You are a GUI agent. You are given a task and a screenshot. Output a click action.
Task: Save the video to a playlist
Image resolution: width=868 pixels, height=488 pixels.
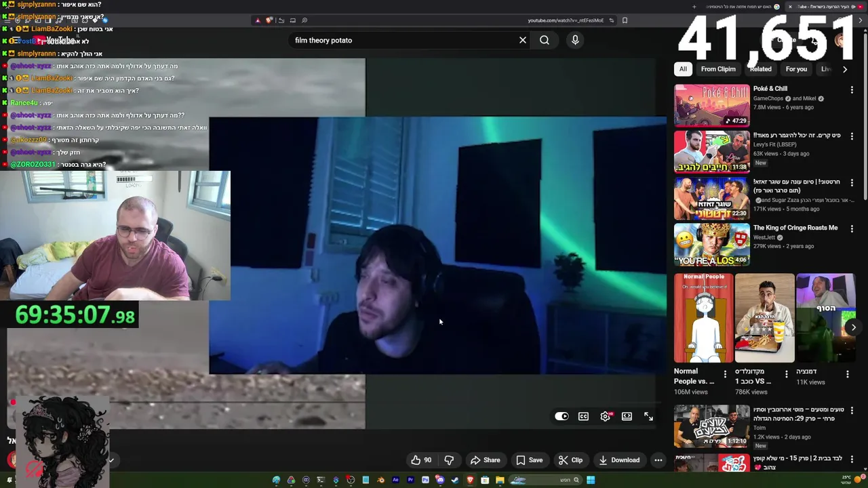(529, 460)
